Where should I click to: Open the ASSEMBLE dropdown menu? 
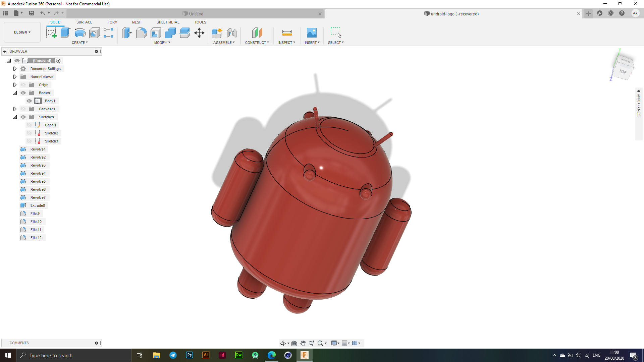point(224,43)
